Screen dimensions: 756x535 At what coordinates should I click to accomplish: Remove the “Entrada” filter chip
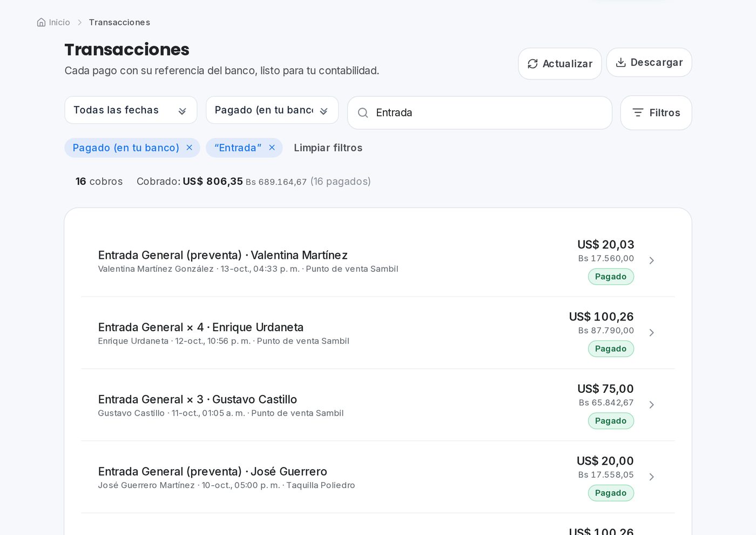click(272, 148)
